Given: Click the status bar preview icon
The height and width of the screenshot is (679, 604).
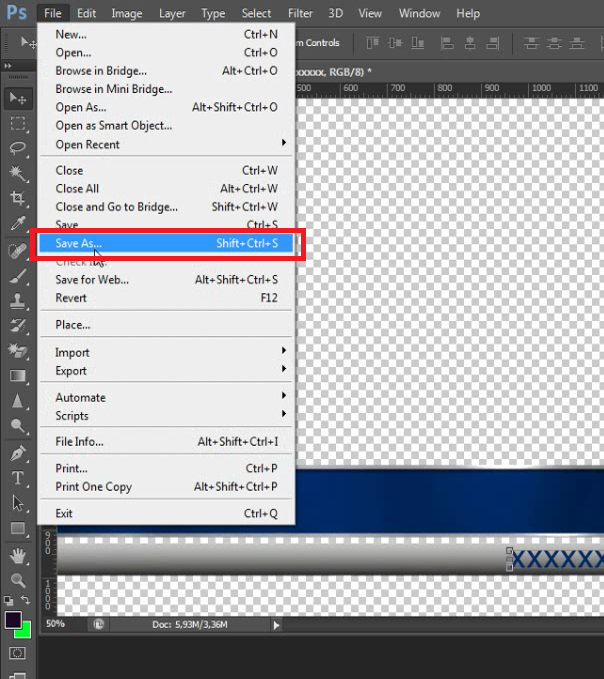Looking at the screenshot, I should coord(99,624).
